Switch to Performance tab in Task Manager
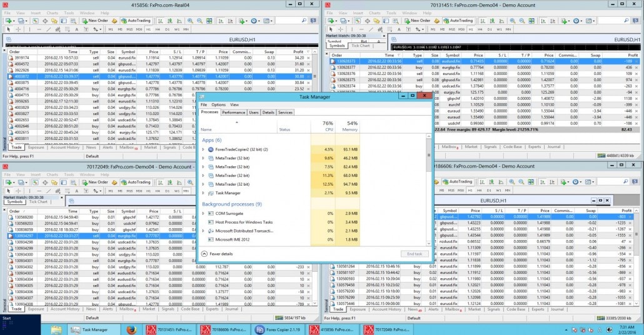 point(233,112)
